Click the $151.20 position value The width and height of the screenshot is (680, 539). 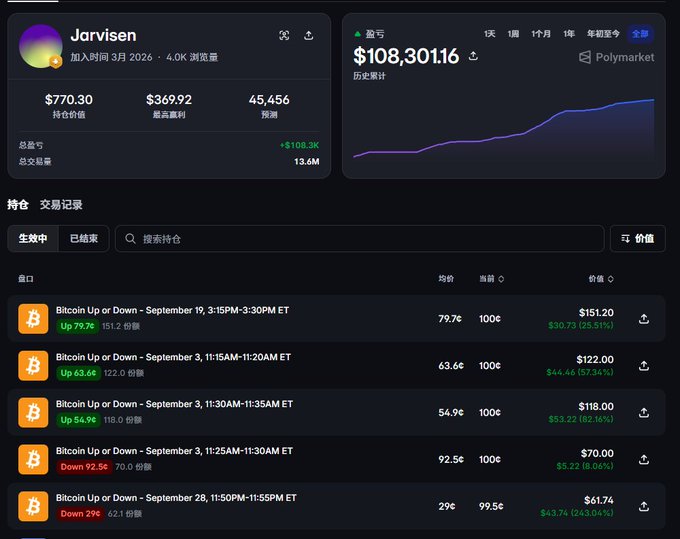tap(596, 313)
